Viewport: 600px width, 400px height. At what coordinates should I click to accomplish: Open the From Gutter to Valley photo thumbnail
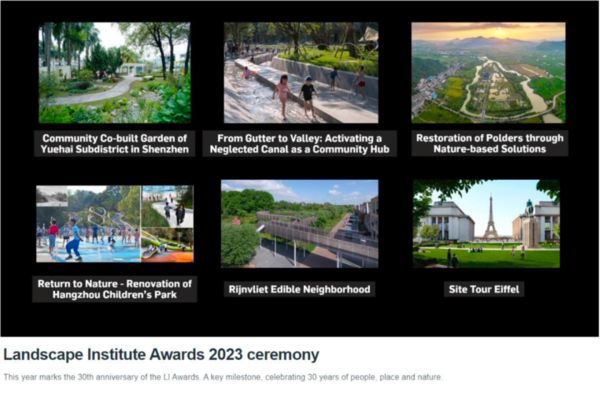[300, 72]
